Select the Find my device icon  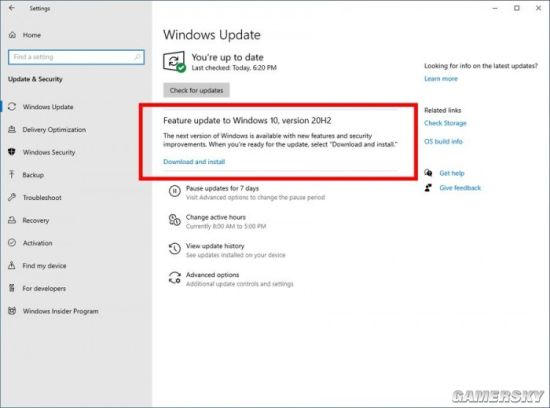coord(12,265)
